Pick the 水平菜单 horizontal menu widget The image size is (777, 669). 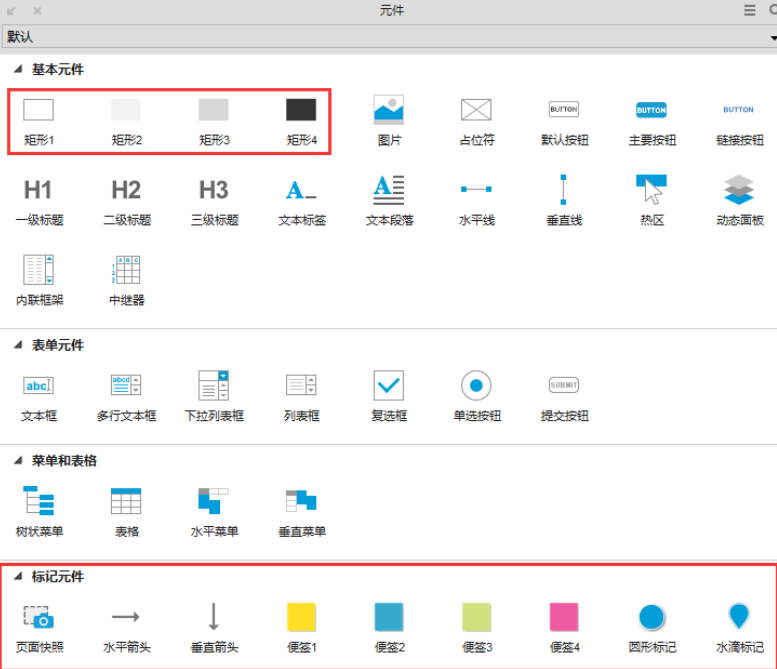[x=214, y=513]
